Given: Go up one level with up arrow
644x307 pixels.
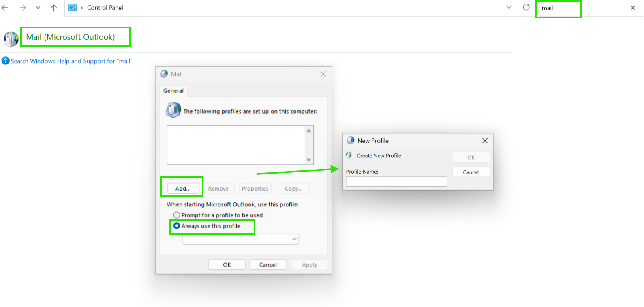Looking at the screenshot, I should pos(54,8).
